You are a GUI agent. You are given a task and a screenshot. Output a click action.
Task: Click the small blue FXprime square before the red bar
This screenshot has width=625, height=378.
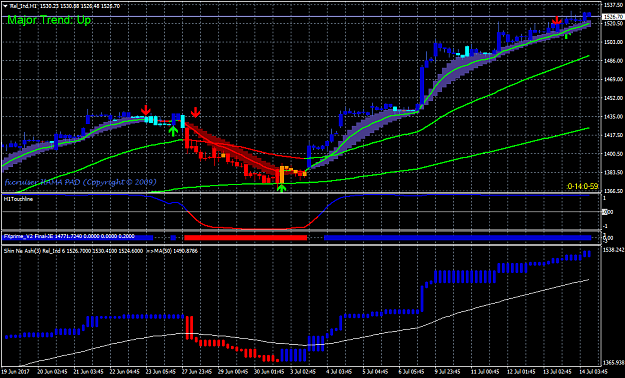click(x=173, y=238)
